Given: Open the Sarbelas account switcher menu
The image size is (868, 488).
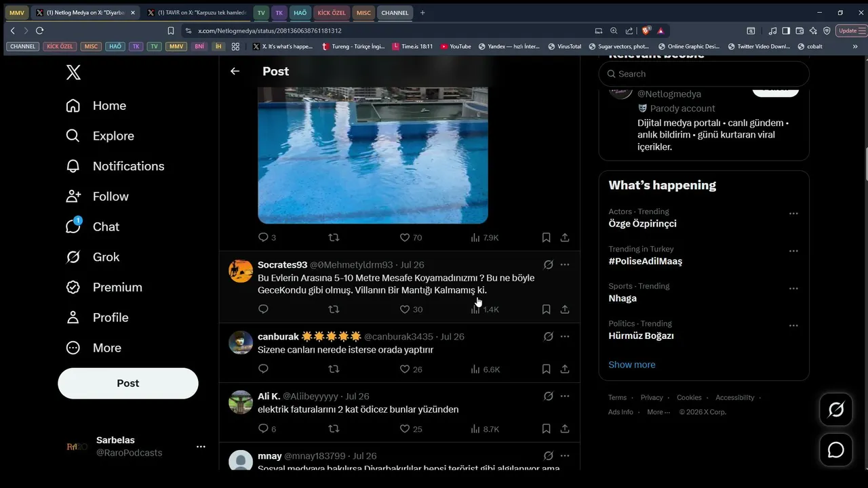Looking at the screenshot, I should [135, 446].
